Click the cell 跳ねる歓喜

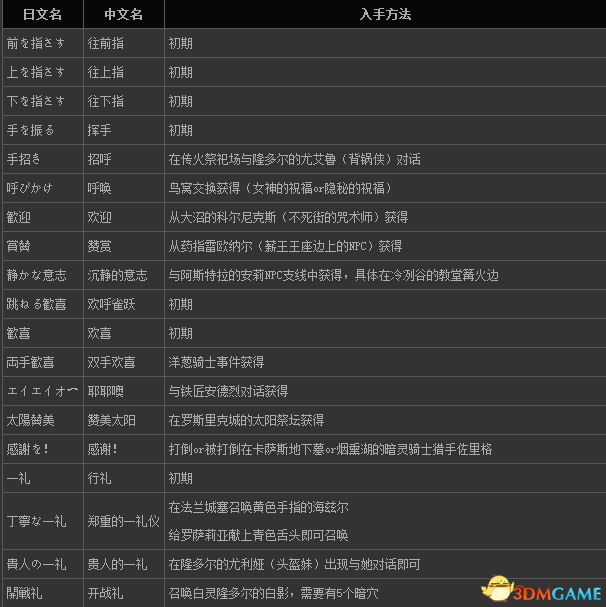[x=43, y=304]
